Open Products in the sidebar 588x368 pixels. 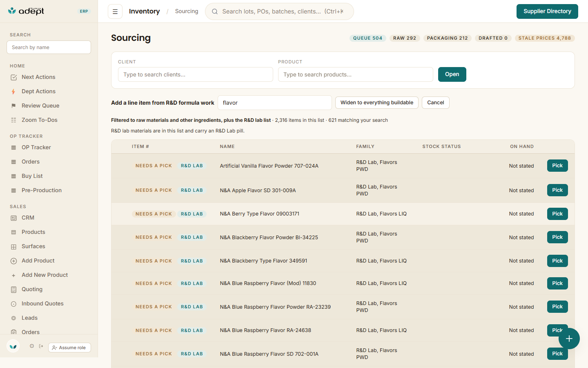[x=33, y=232]
